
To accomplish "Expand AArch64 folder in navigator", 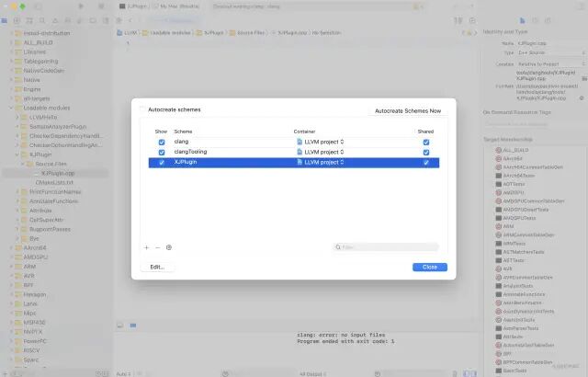I will pyautogui.click(x=11, y=248).
